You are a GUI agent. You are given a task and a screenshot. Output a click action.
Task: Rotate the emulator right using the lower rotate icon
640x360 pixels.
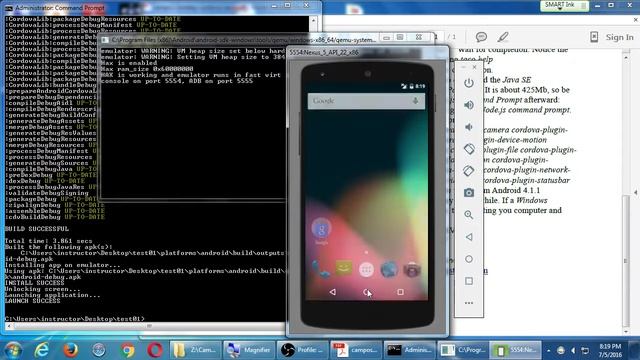pos(469,171)
